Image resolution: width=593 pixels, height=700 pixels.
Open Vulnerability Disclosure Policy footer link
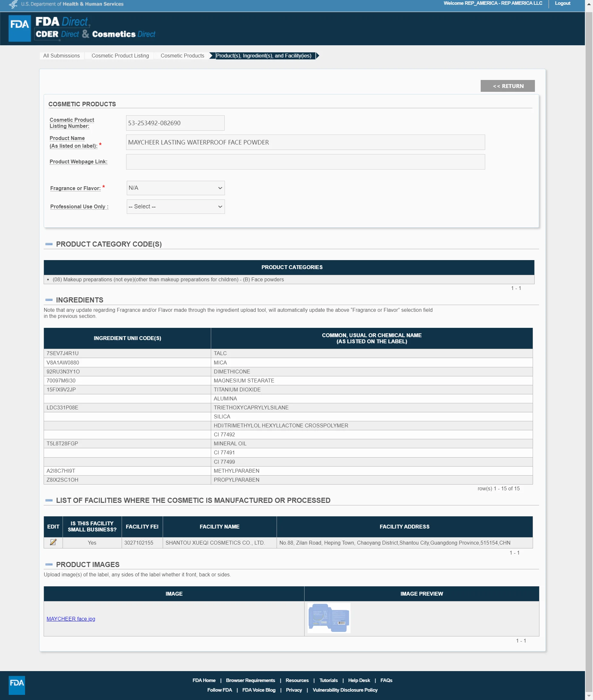point(345,690)
